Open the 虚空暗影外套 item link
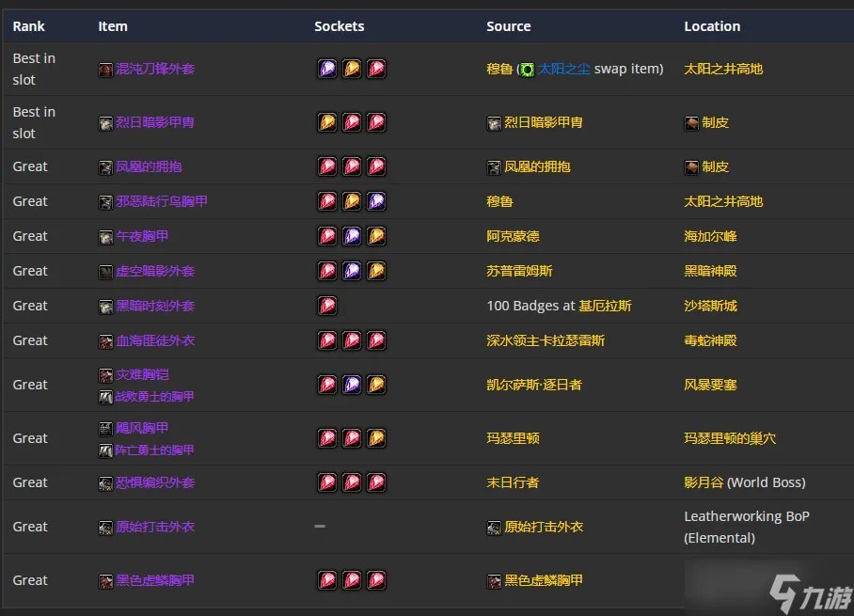The height and width of the screenshot is (616, 854). pos(154,271)
